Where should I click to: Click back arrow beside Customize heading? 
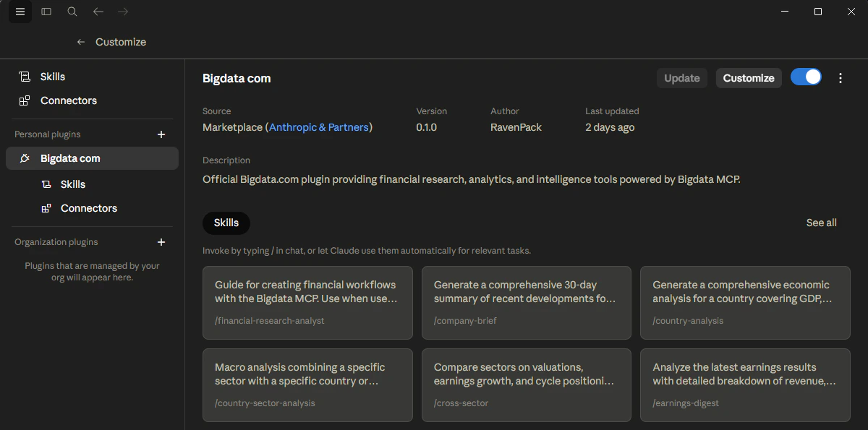click(81, 42)
